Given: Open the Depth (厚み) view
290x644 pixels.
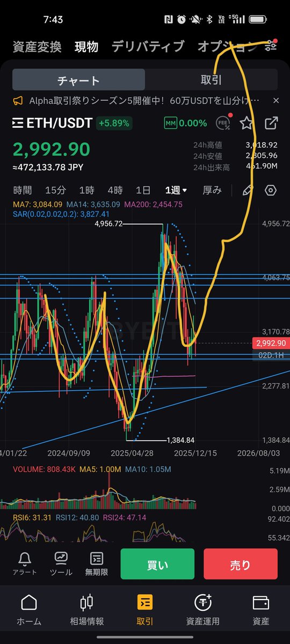Looking at the screenshot, I should [212, 190].
